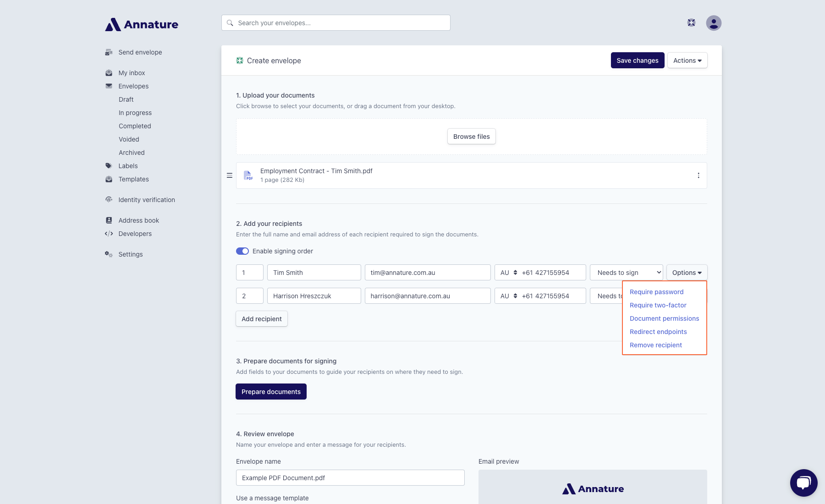
Task: Open the AU country code selector for Harrison Hreszczuk
Action: (x=508, y=296)
